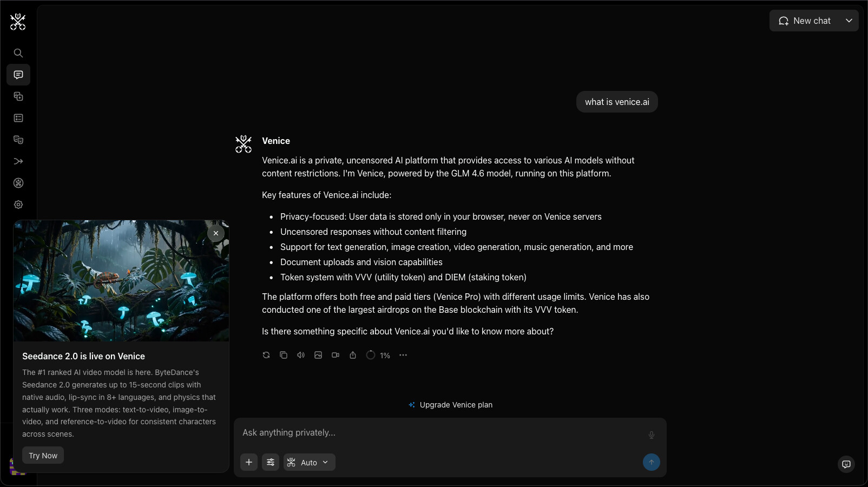Copy the Venice response text
This screenshot has width=868, height=487.
coord(284,355)
